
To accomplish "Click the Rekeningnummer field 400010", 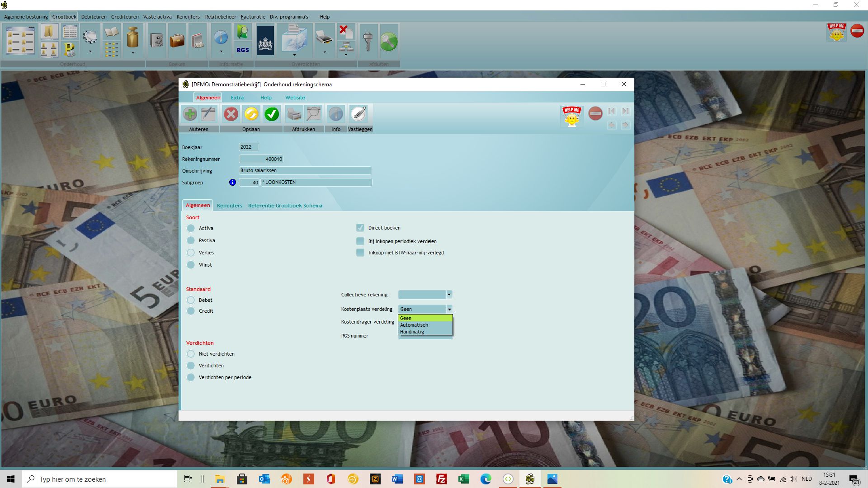I will click(x=261, y=159).
